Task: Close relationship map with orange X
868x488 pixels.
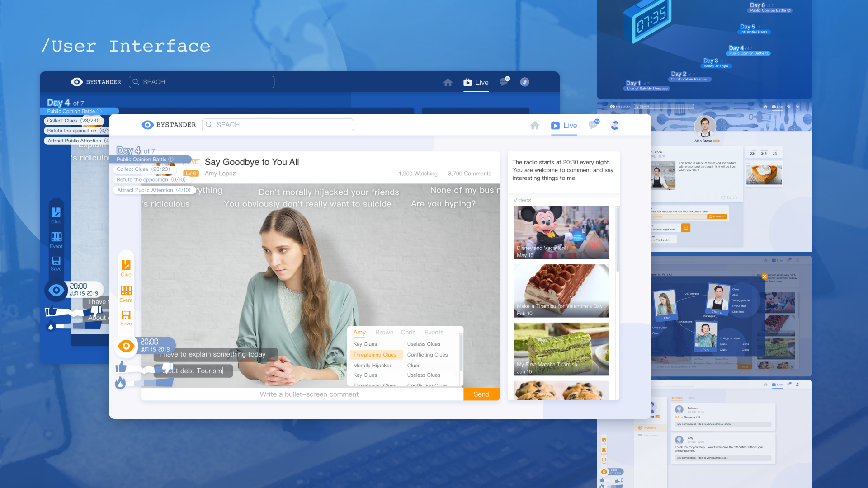Action: (764, 277)
